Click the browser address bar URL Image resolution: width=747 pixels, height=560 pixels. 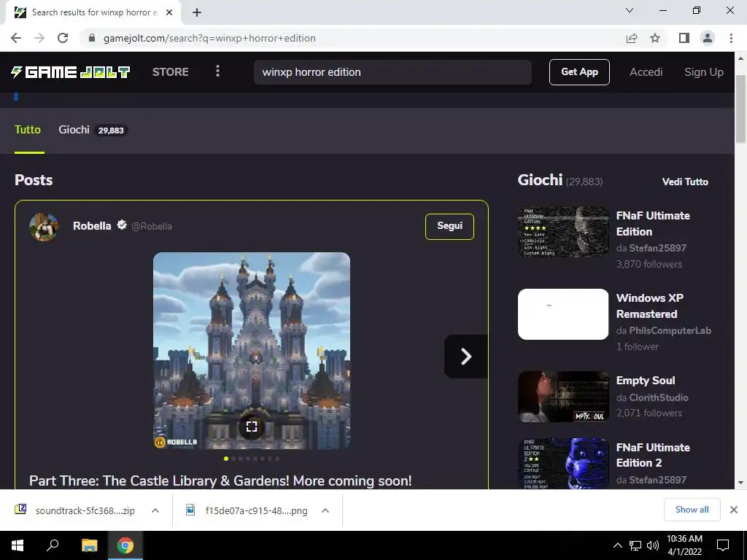(209, 38)
